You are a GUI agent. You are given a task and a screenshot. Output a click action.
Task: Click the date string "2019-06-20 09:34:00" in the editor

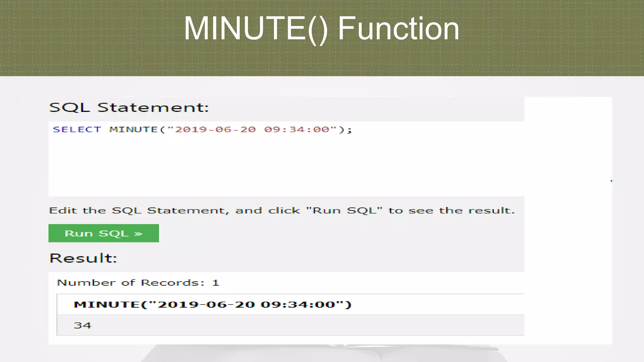(252, 129)
